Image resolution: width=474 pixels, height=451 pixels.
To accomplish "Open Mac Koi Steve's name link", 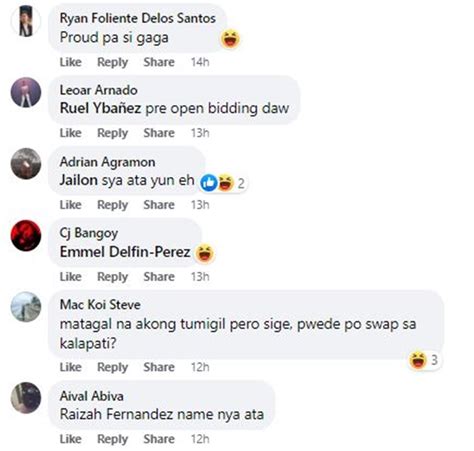I will click(100, 305).
